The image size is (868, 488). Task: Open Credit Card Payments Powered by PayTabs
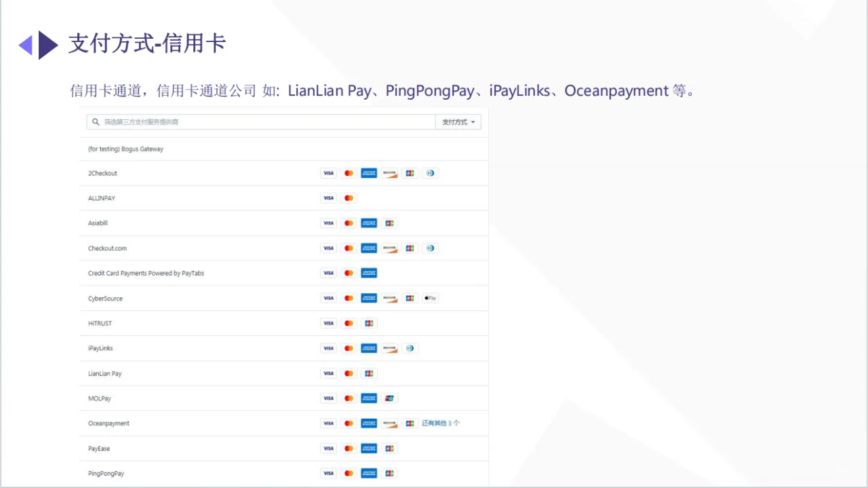[x=146, y=273]
